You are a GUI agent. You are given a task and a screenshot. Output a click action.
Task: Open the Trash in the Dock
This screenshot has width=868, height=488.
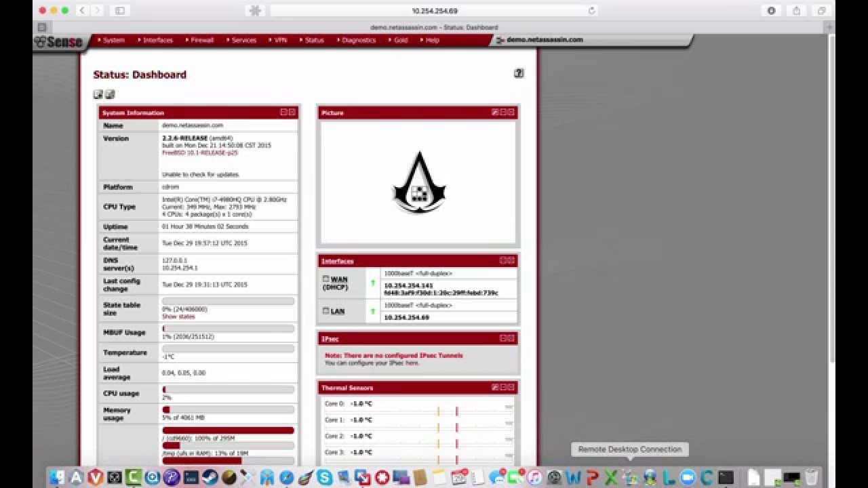(x=812, y=477)
